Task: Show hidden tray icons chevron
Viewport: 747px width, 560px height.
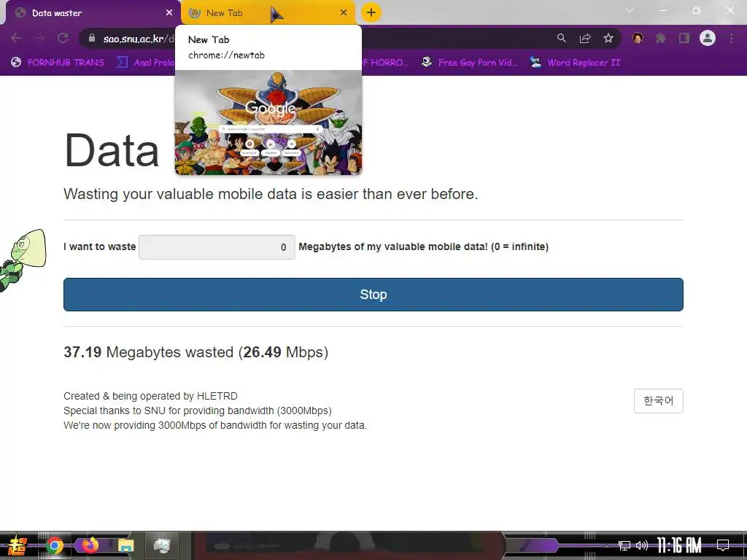Action: pyautogui.click(x=606, y=545)
